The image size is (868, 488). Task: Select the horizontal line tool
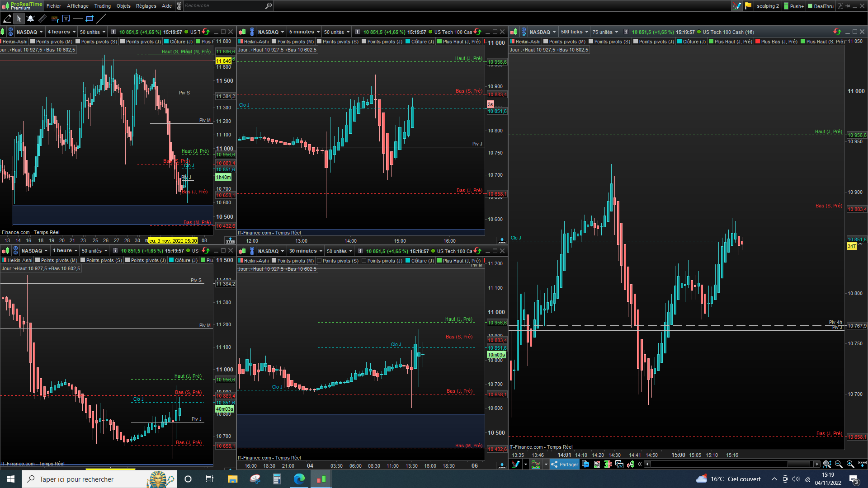point(78,19)
